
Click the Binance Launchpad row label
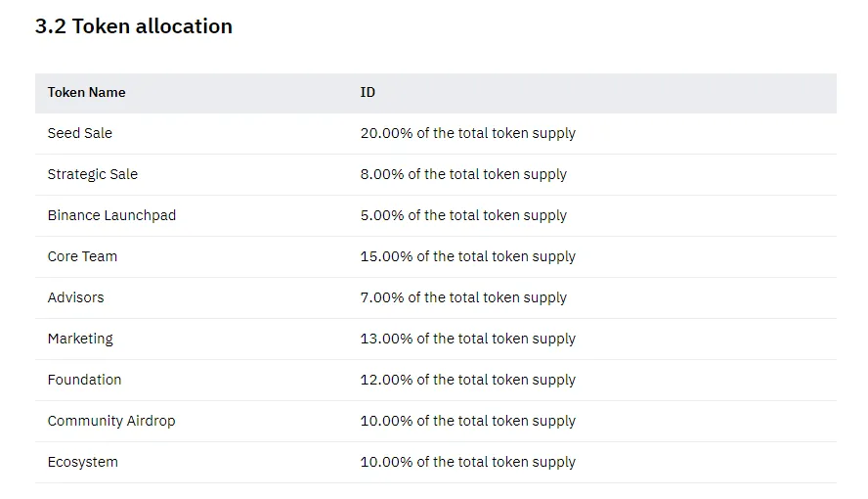point(111,215)
